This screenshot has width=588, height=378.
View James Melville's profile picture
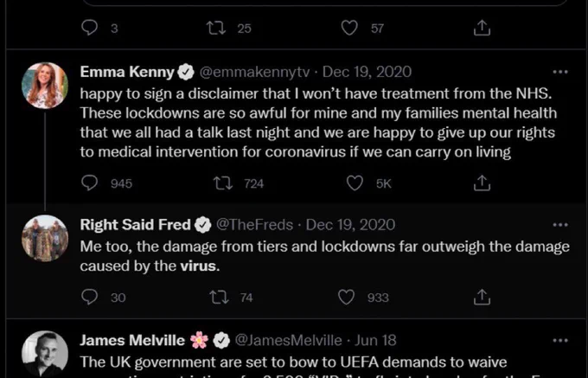click(x=45, y=354)
